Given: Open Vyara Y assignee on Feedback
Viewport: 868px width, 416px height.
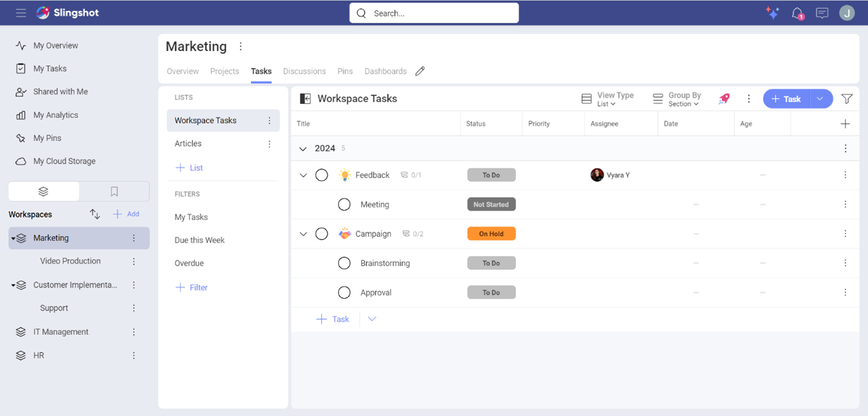Looking at the screenshot, I should click(610, 175).
